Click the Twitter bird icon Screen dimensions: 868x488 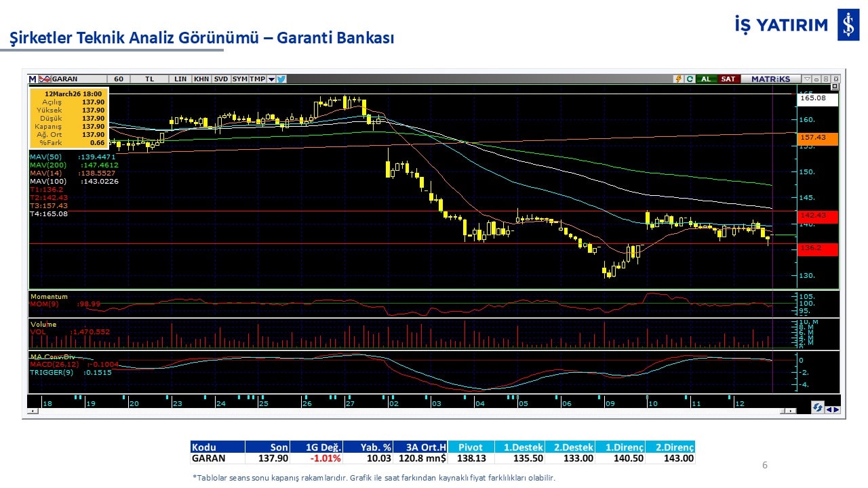[x=281, y=79]
